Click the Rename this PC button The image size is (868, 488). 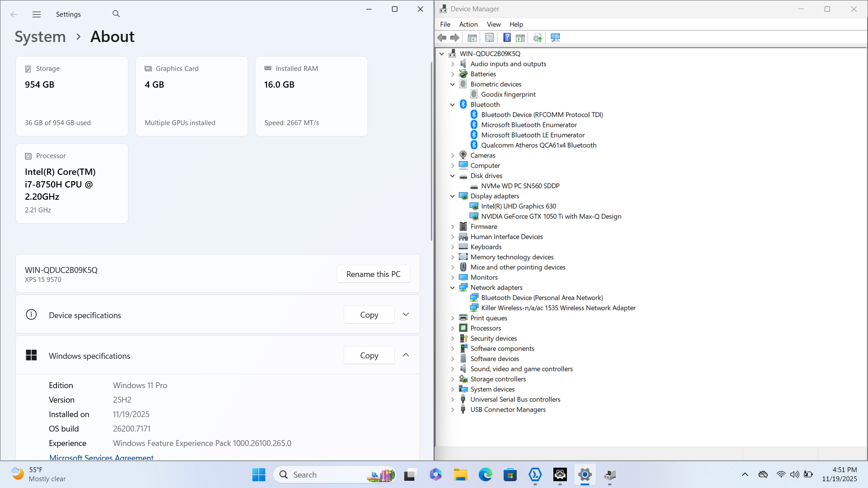(x=373, y=274)
